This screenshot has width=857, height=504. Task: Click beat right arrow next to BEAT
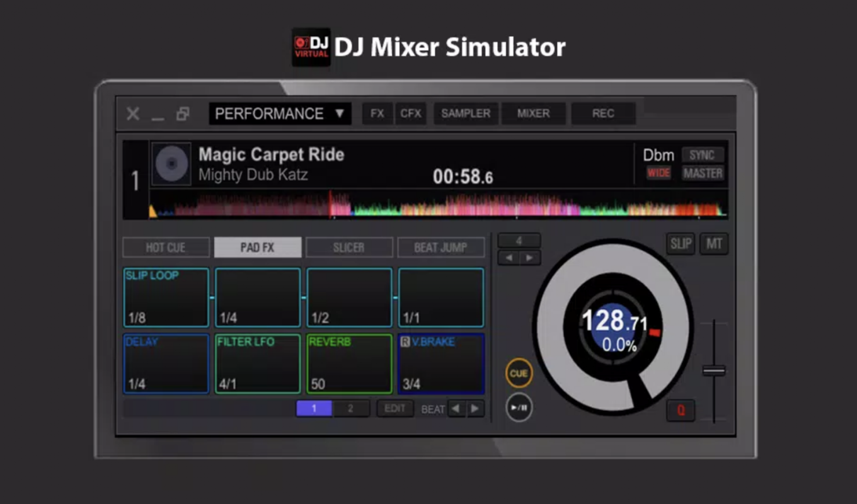pyautogui.click(x=475, y=409)
